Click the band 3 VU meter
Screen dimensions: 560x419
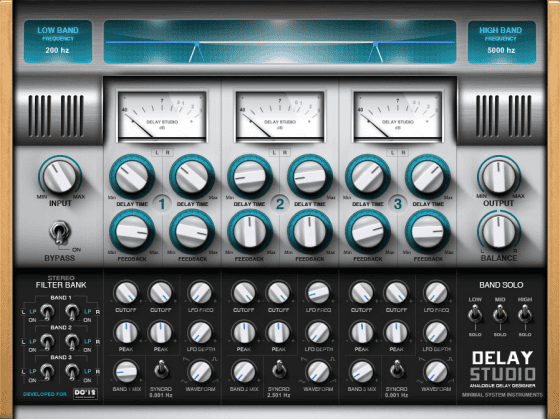click(398, 116)
